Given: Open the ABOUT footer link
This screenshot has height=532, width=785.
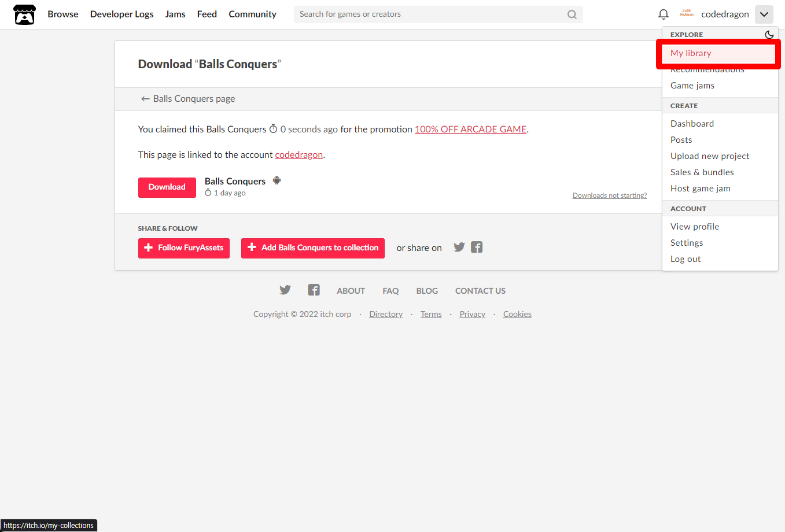Looking at the screenshot, I should [351, 291].
